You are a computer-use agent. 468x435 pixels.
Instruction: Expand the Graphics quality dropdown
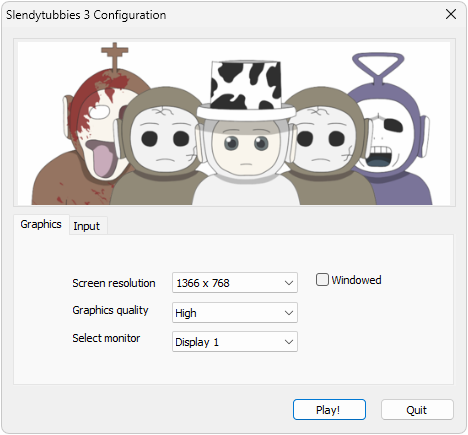235,312
